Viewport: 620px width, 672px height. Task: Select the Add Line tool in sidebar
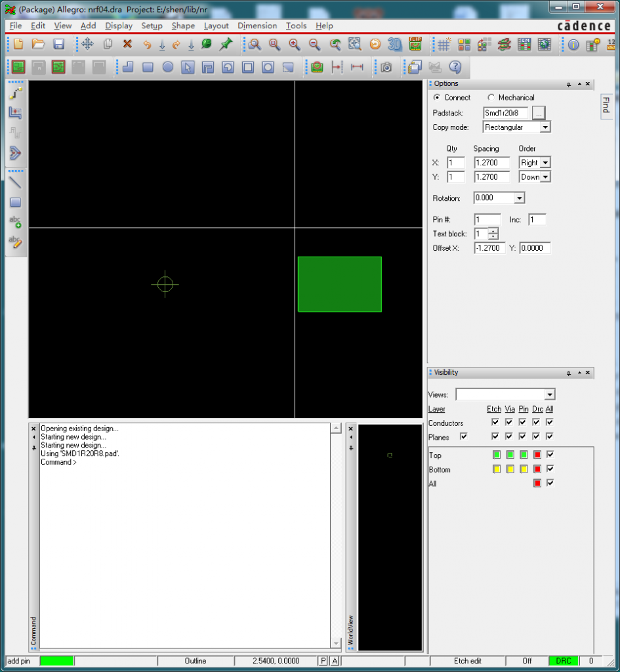pos(15,183)
